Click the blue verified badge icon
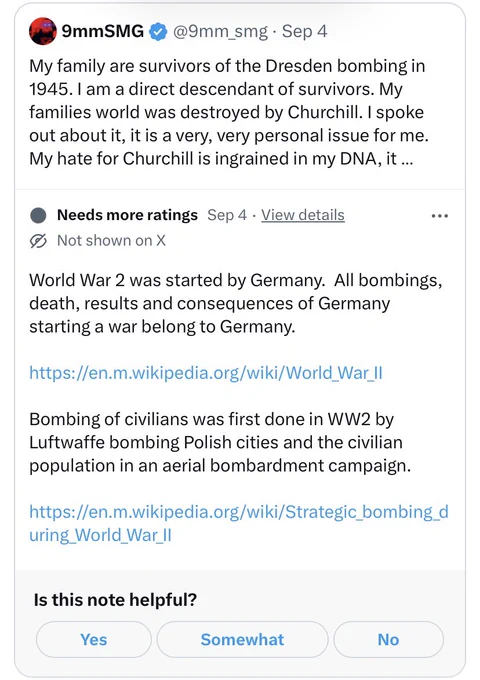This screenshot has width=480, height=680. [x=158, y=32]
